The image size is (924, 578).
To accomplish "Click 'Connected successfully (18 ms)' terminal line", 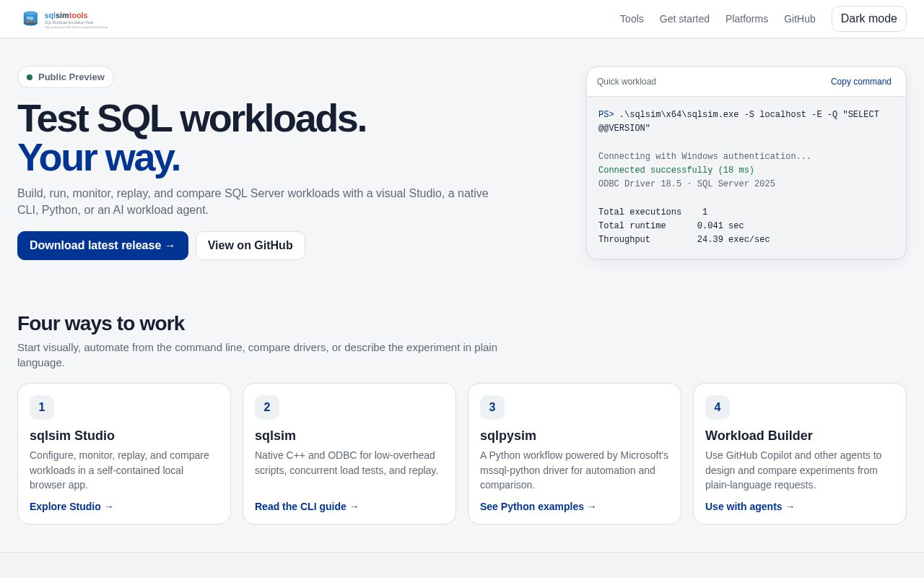I will click(676, 171).
